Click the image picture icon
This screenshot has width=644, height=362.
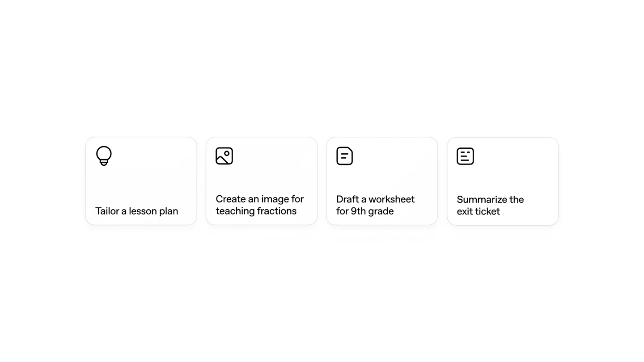coord(224,156)
